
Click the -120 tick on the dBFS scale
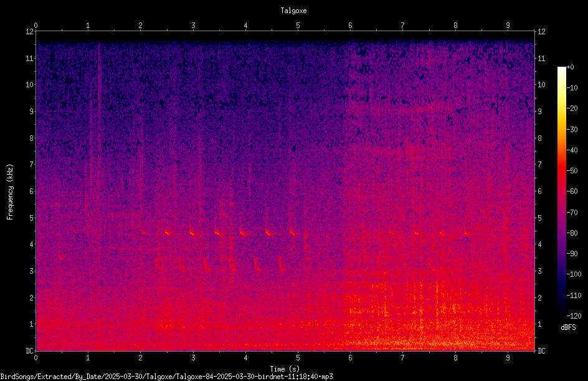[574, 316]
